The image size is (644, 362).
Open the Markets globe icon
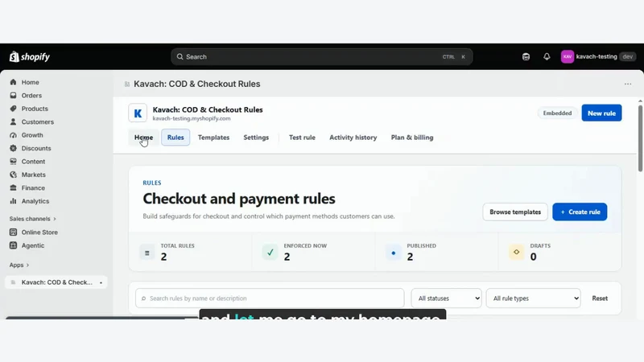pyautogui.click(x=13, y=175)
